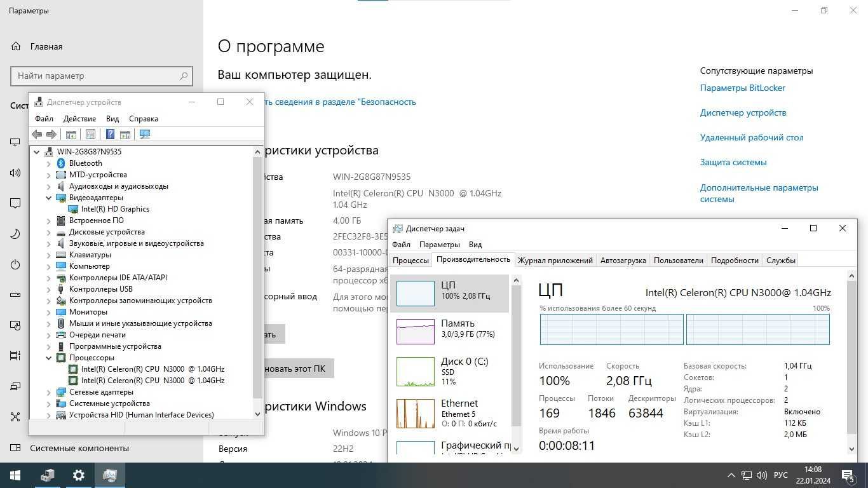This screenshot has width=868, height=488.
Task: Switch to the Процессы tab
Action: click(x=410, y=261)
